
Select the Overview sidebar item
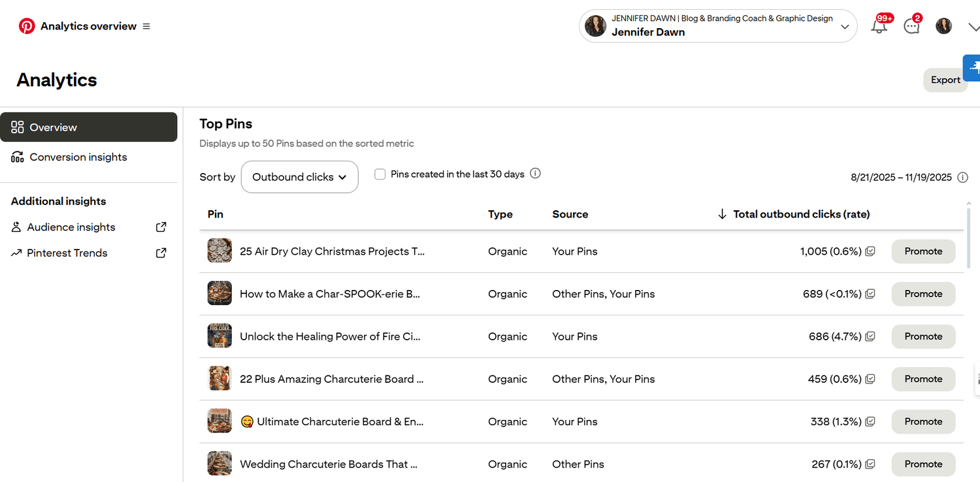coord(89,127)
